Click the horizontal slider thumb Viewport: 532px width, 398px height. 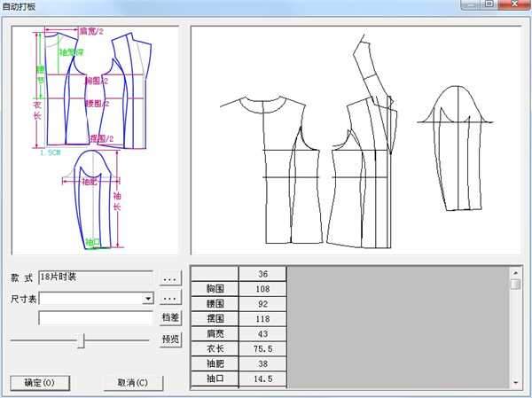click(x=81, y=339)
